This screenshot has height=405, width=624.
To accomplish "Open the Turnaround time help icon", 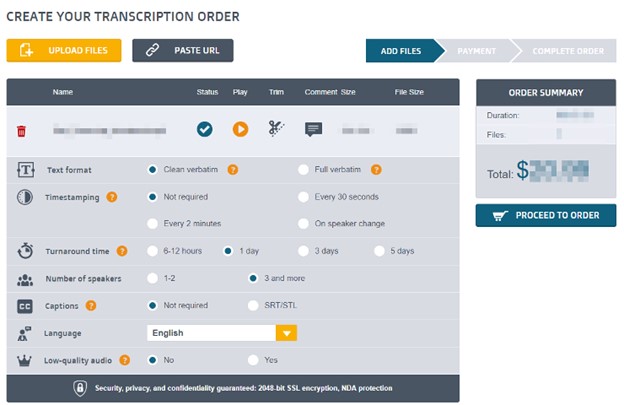I will 122,251.
